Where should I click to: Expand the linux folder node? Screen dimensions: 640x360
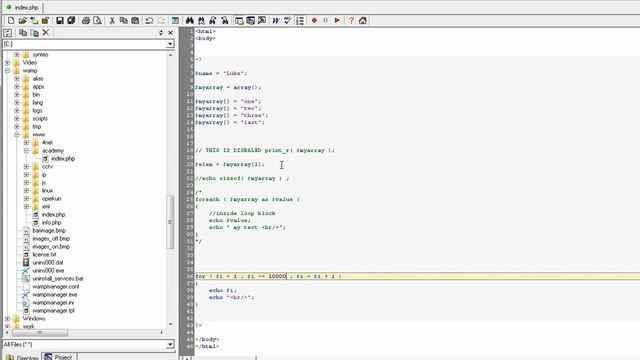pos(27,191)
